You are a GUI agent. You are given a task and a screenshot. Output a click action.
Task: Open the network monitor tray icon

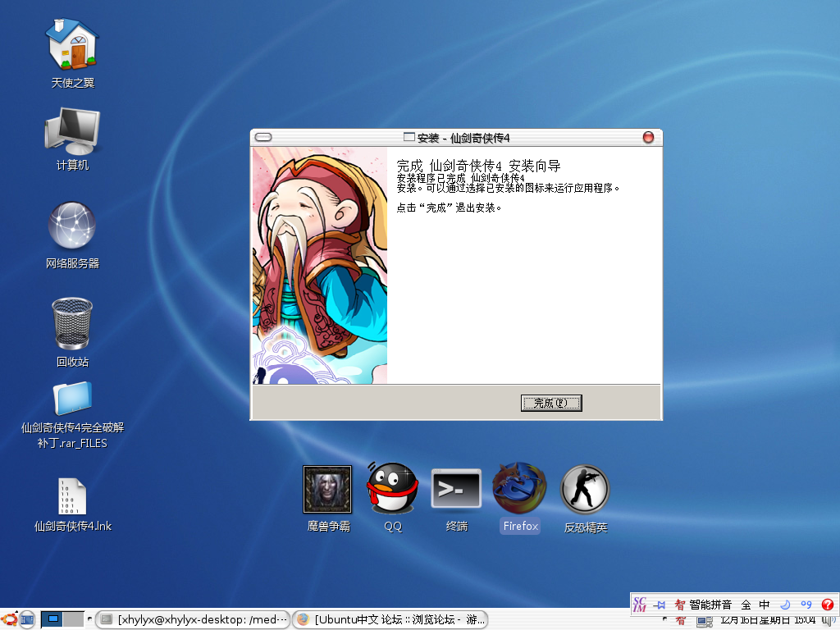tap(704, 621)
